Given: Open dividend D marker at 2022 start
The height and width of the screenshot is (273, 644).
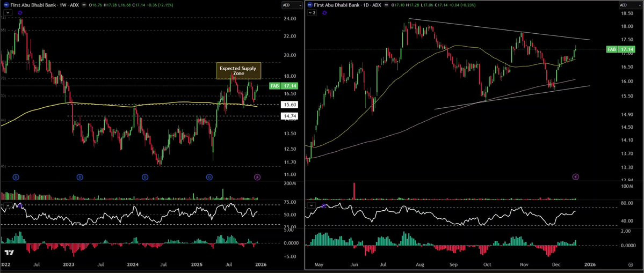Looking at the screenshot, I should click(x=16, y=177).
